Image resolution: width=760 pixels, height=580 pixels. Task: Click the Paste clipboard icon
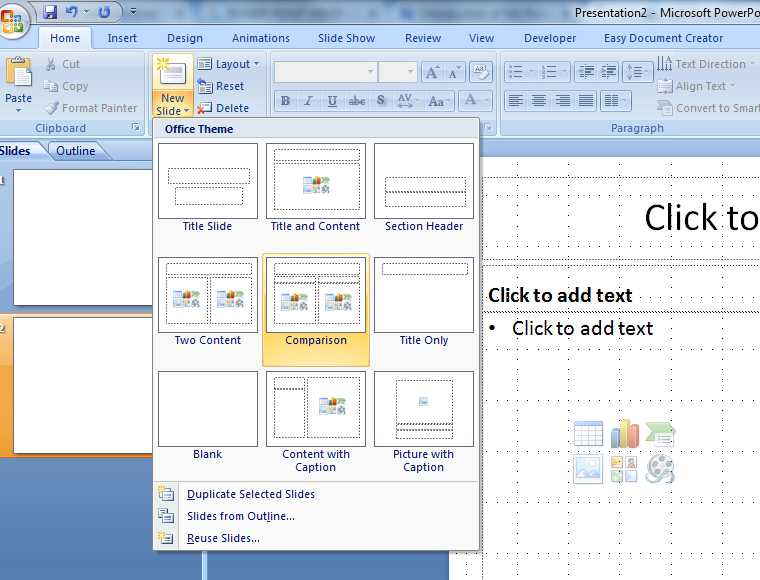pos(18,73)
